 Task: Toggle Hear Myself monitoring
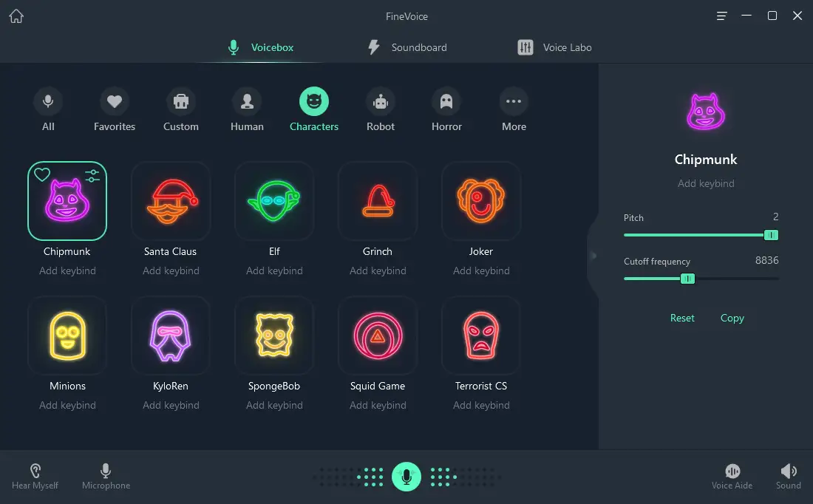(x=35, y=477)
